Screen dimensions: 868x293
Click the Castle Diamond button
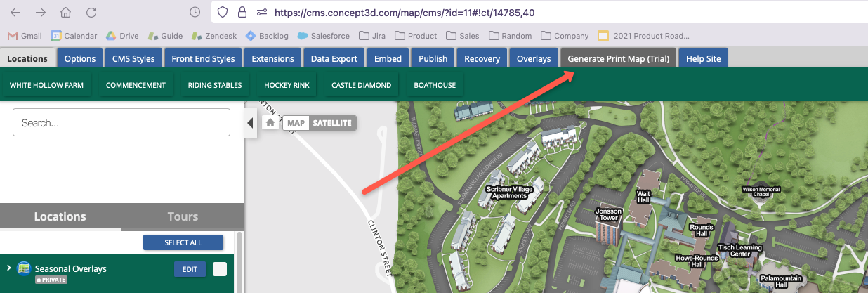coord(361,85)
